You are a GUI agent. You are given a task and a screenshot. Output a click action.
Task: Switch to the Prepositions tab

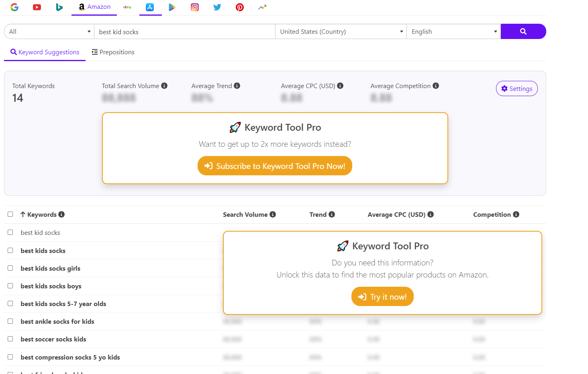[x=113, y=52]
